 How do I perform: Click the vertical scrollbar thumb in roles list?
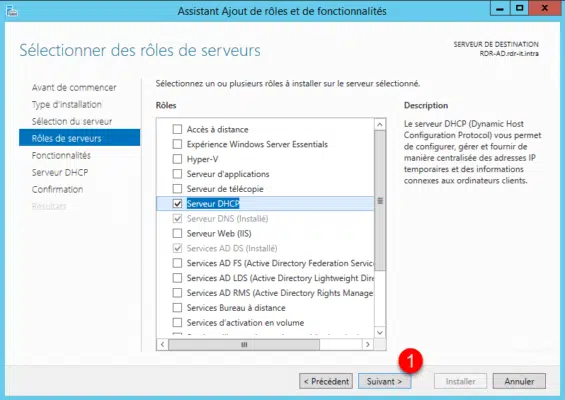[x=380, y=201]
